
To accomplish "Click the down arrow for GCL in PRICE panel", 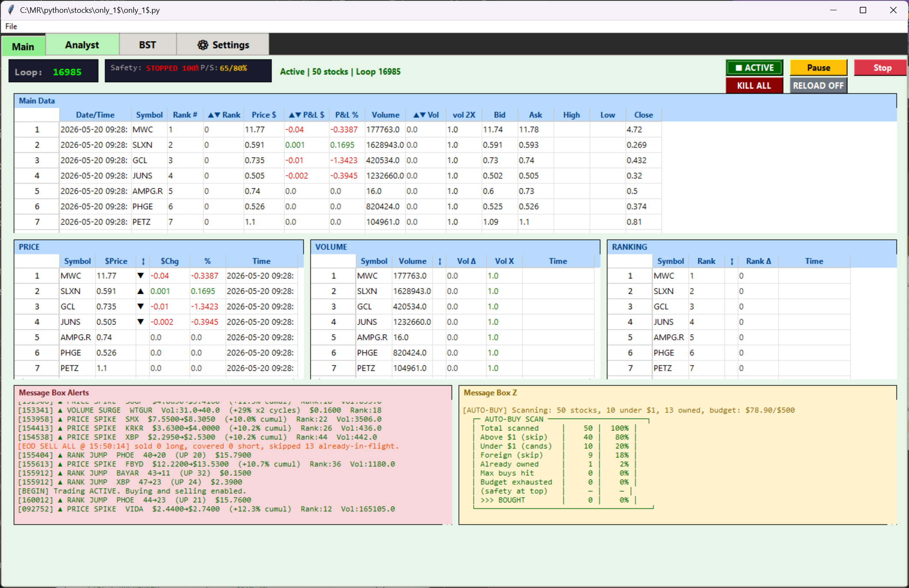I will [140, 307].
